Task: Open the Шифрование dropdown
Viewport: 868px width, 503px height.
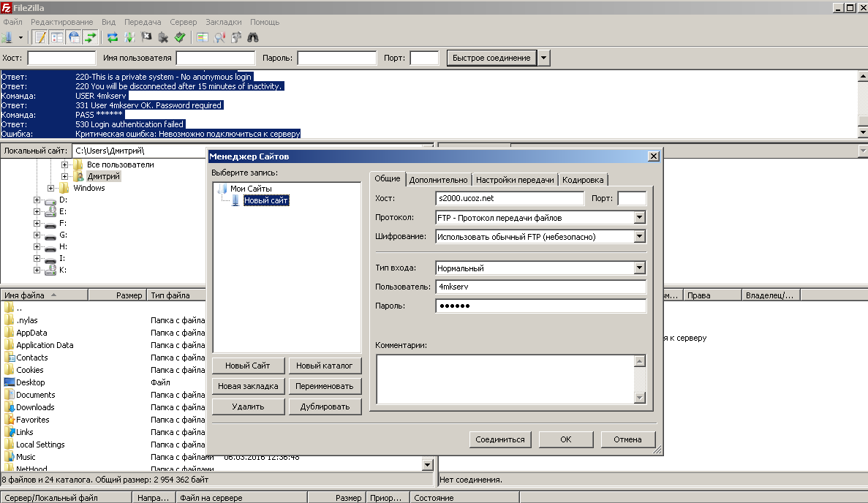Action: pyautogui.click(x=639, y=236)
